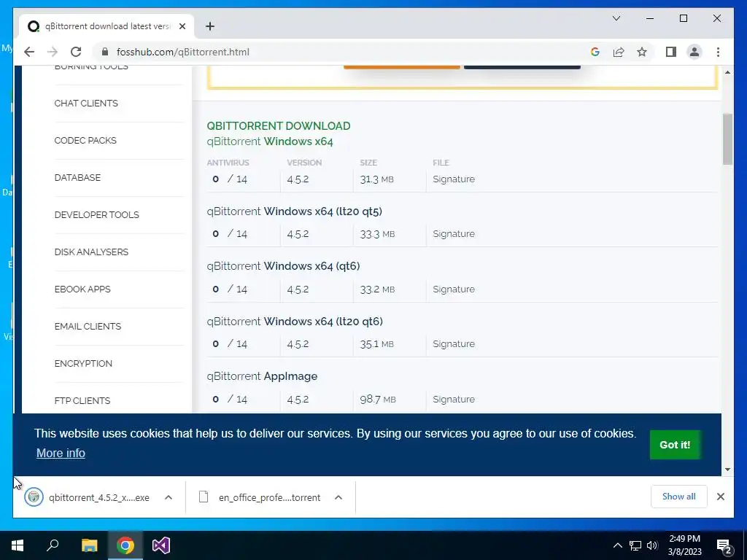Open the FTP Clients category
Image resolution: width=747 pixels, height=560 pixels.
tap(82, 400)
